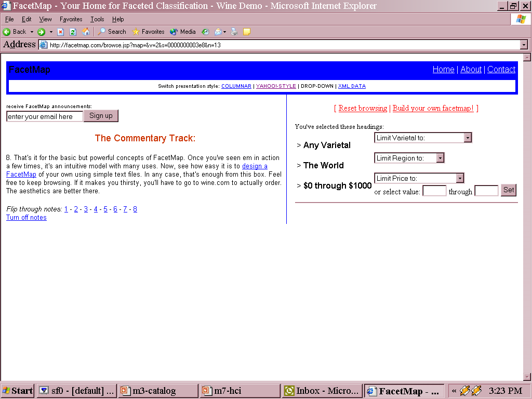Viewport: 532px width, 399px height.
Task: Open the Limit Varietal to dropdown
Action: [422, 138]
